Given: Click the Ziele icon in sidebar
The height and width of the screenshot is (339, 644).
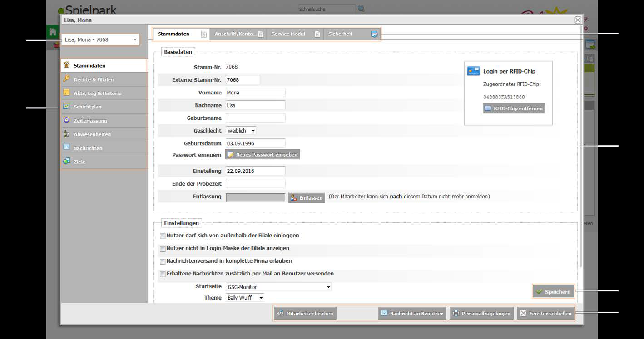Looking at the screenshot, I should pyautogui.click(x=66, y=161).
